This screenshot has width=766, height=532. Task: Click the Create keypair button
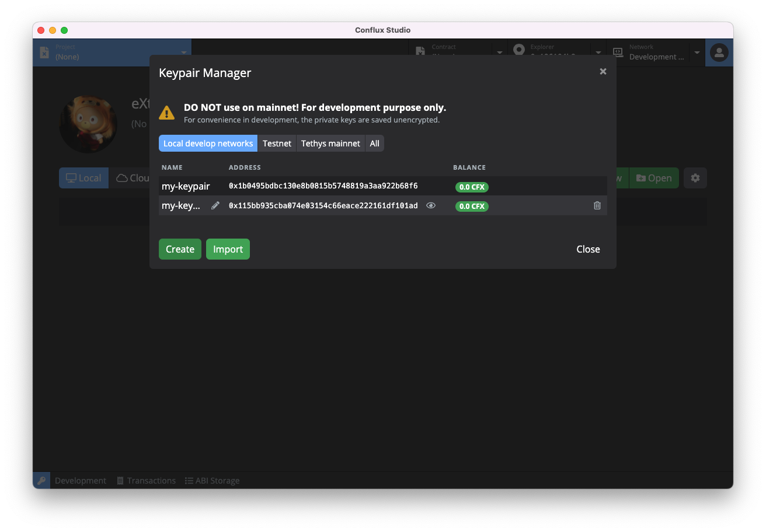[180, 249]
